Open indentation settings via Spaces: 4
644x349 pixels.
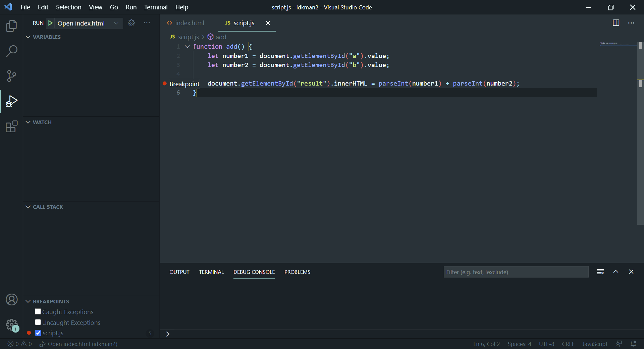click(519, 344)
